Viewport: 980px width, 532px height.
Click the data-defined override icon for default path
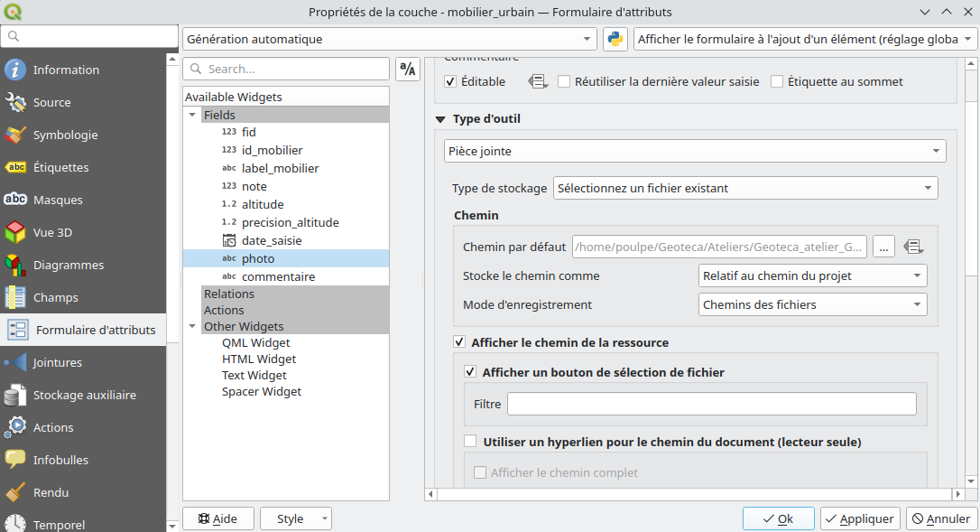click(x=913, y=247)
